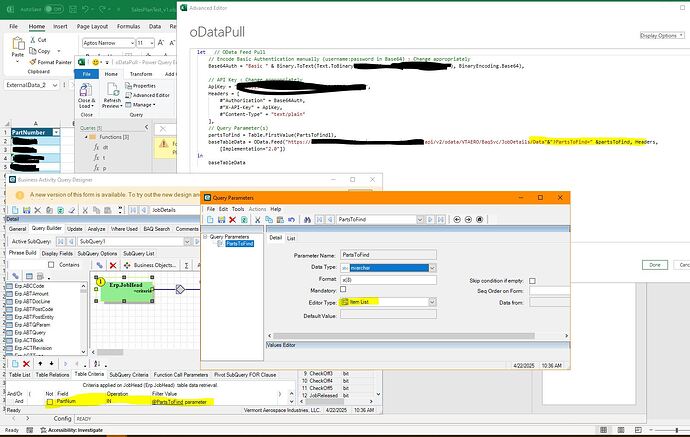
Task: Open Display Options dropdown in Advanced Editor
Action: (662, 36)
